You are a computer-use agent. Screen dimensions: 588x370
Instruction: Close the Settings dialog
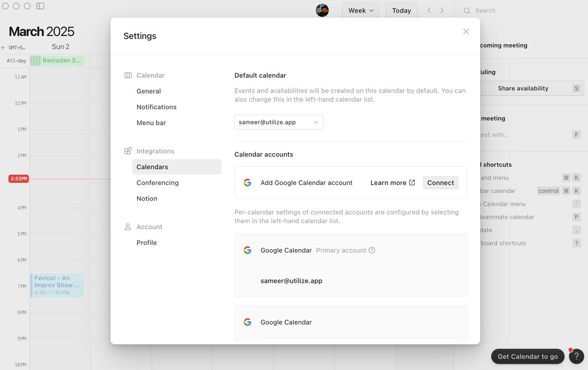pos(466,32)
